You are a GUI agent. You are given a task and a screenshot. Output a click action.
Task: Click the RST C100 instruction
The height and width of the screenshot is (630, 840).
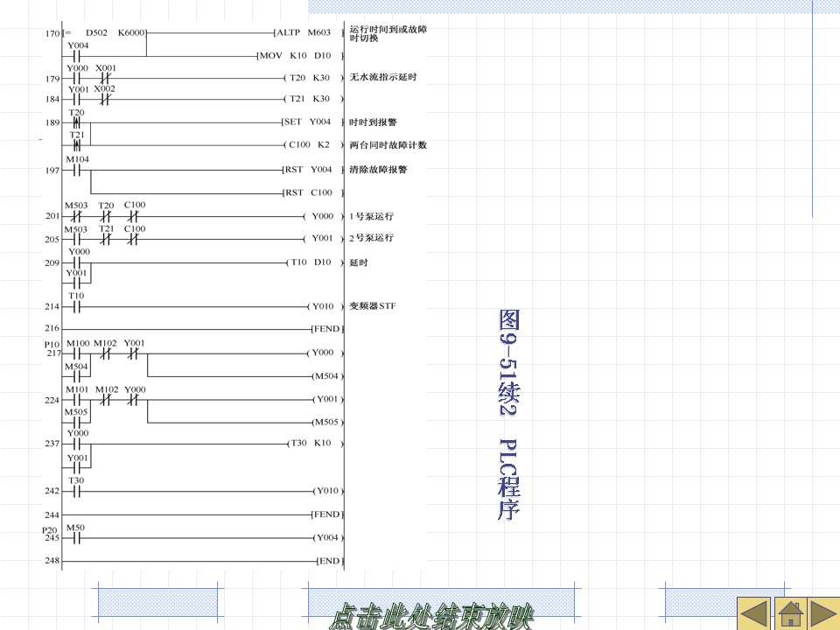click(309, 192)
